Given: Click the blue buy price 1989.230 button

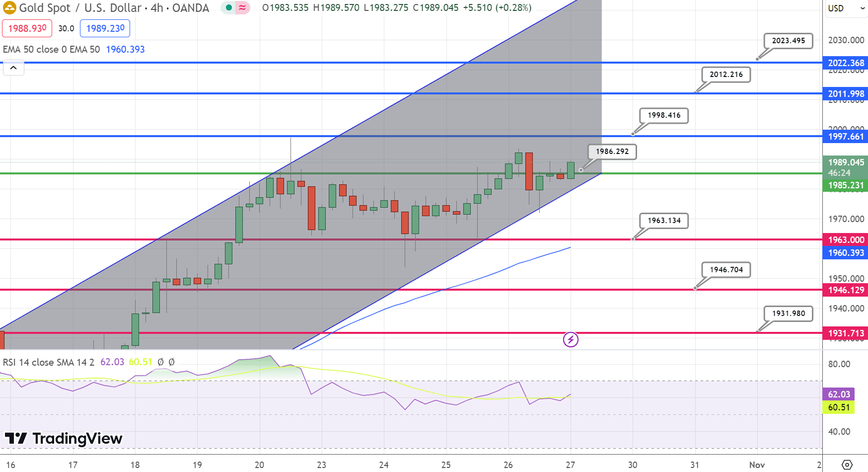Looking at the screenshot, I should (x=105, y=28).
